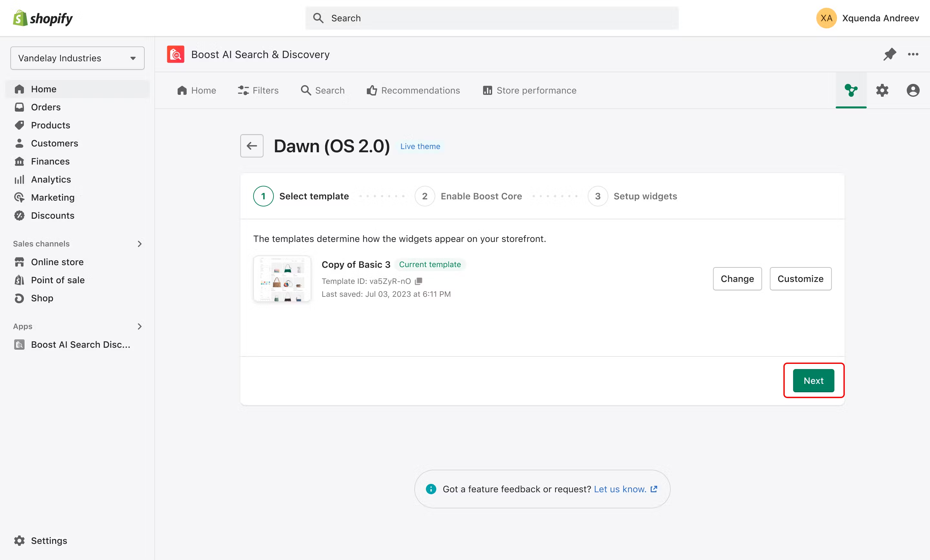Click the Boost AI Search app logo

pos(176,54)
